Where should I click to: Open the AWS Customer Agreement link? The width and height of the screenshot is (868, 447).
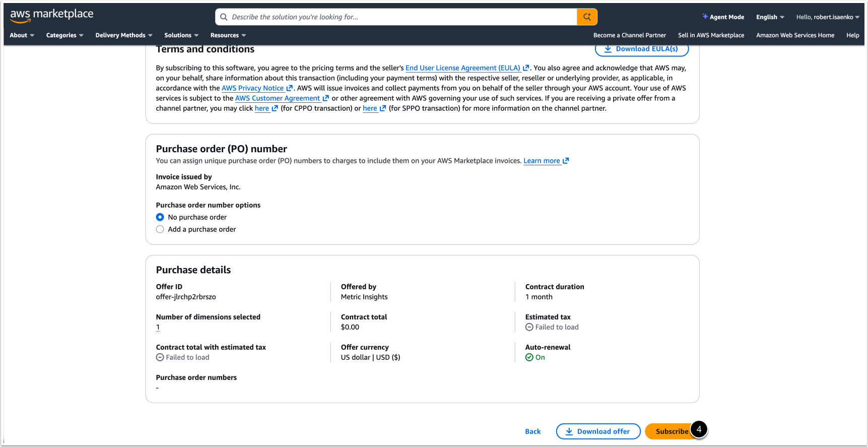coord(277,98)
